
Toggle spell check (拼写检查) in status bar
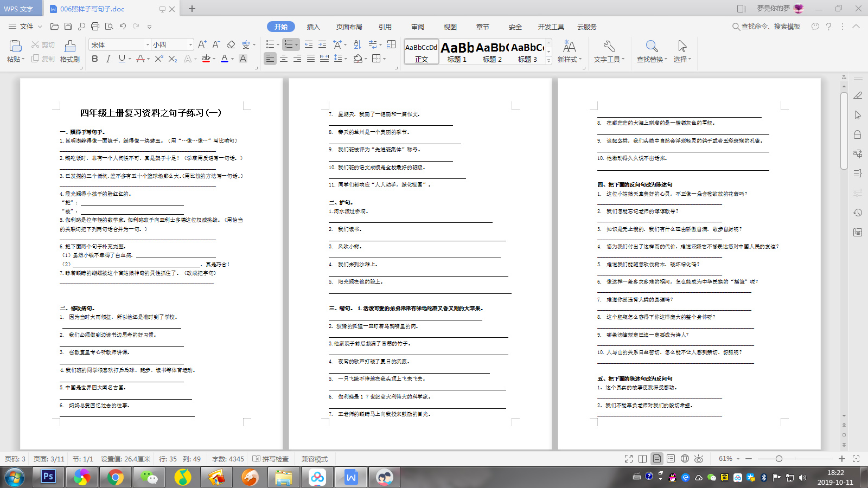[271, 459]
